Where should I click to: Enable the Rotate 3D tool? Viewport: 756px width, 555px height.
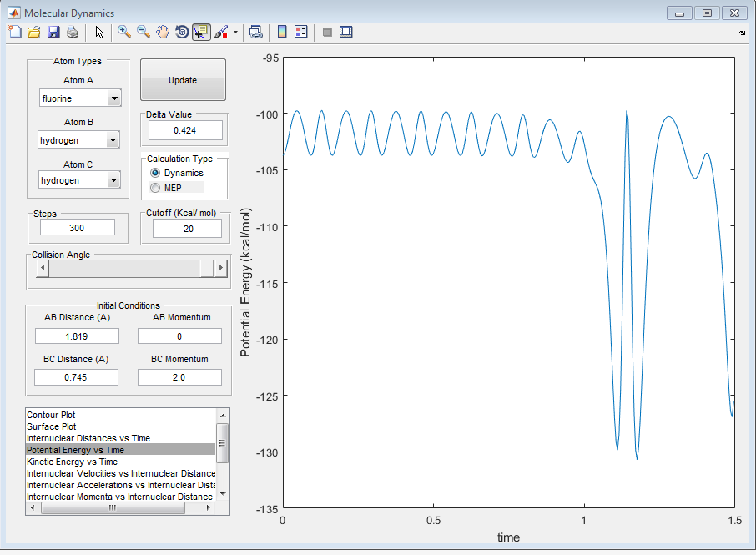(x=181, y=32)
